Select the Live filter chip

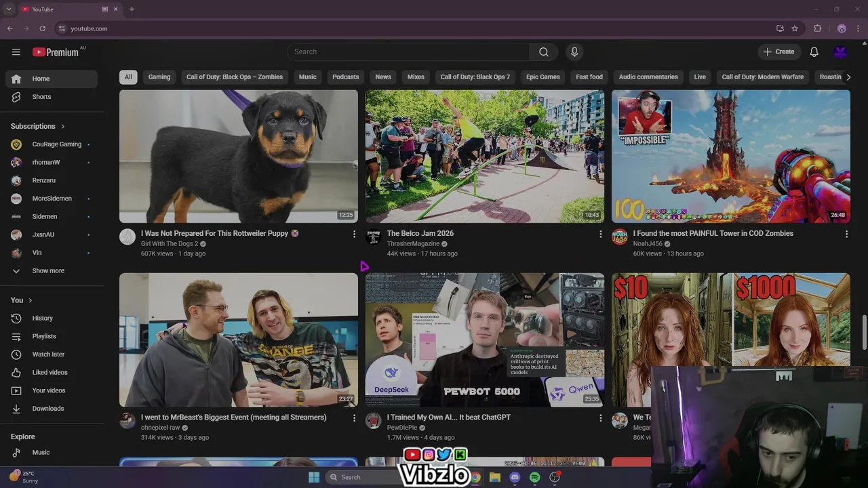coord(700,77)
